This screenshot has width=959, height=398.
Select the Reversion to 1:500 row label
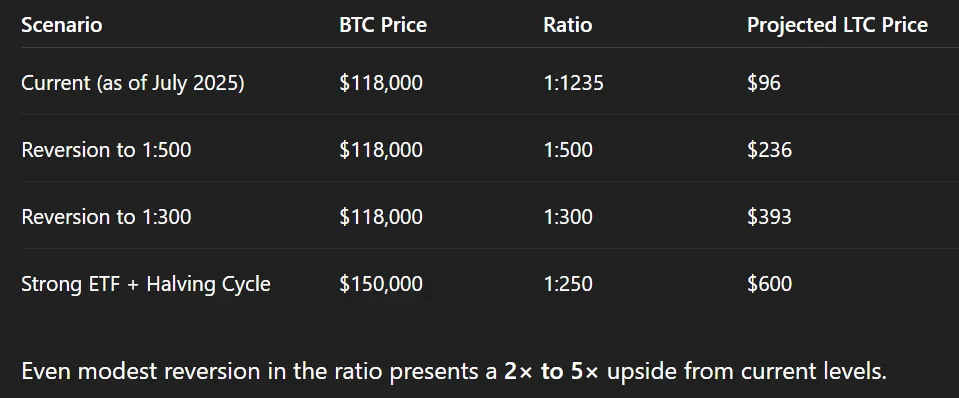pos(106,150)
